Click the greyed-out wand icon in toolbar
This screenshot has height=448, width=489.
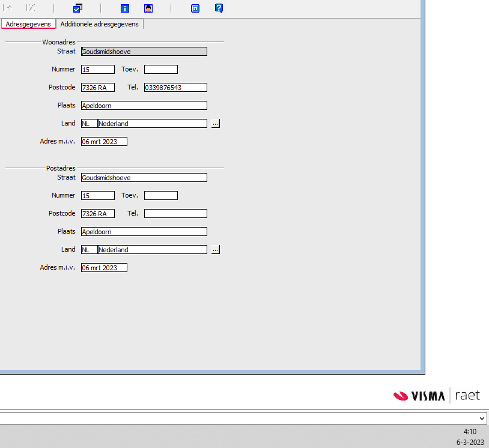(7, 8)
